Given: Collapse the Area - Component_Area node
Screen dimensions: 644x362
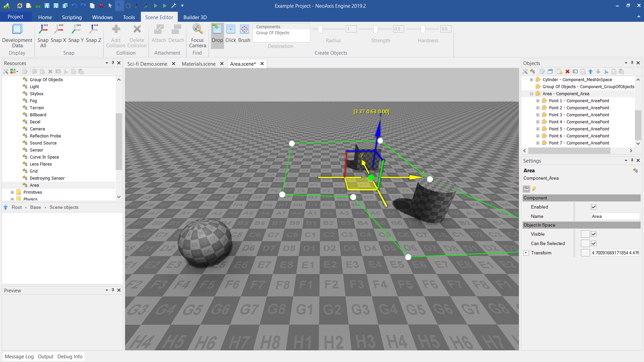Looking at the screenshot, I should click(531, 94).
